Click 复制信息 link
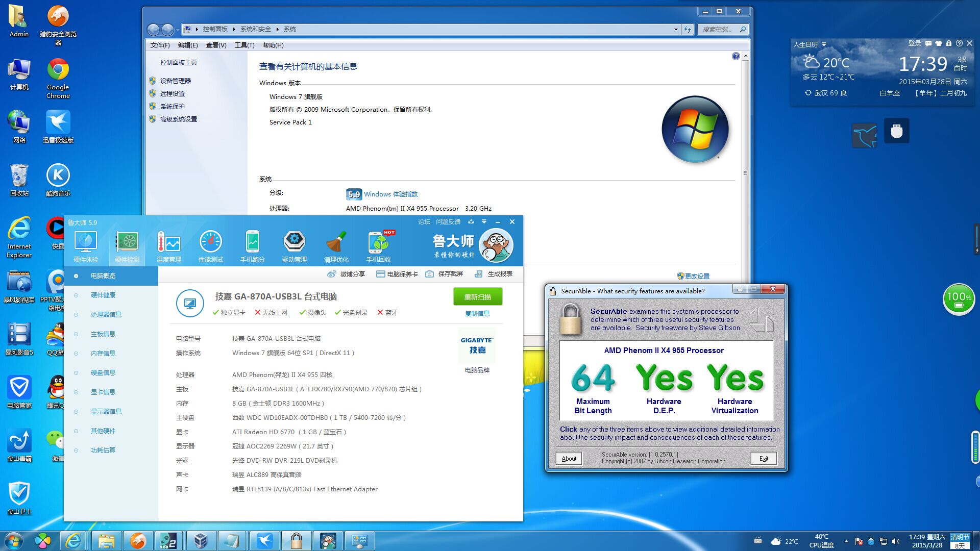 pyautogui.click(x=477, y=314)
